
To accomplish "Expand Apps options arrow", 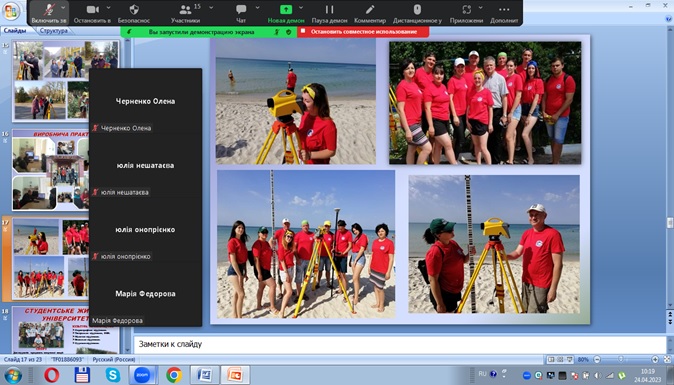I will pyautogui.click(x=481, y=7).
